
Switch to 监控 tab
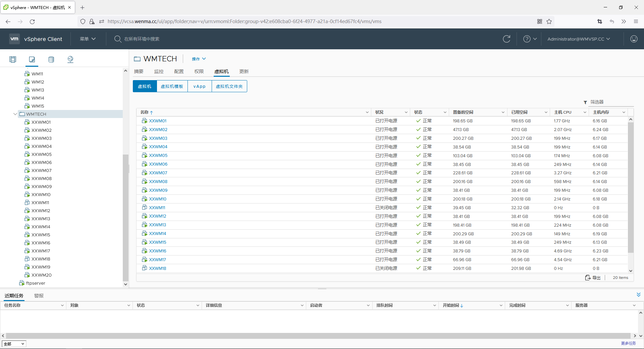[x=159, y=71]
